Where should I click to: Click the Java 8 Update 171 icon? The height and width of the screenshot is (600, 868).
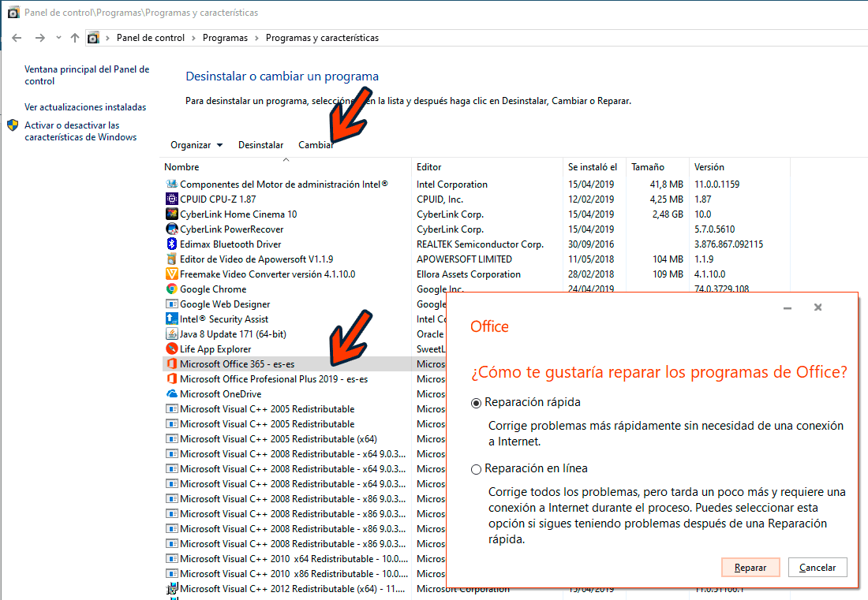(171, 334)
